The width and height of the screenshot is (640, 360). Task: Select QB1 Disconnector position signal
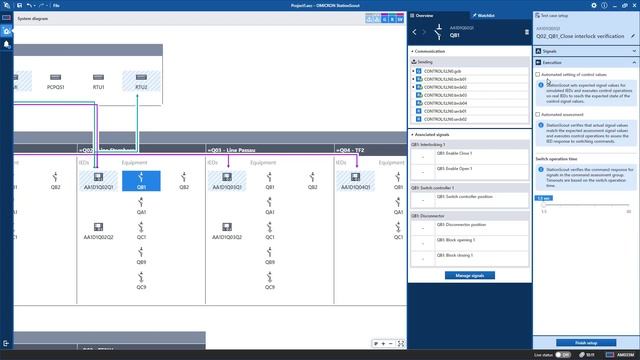(x=470, y=228)
